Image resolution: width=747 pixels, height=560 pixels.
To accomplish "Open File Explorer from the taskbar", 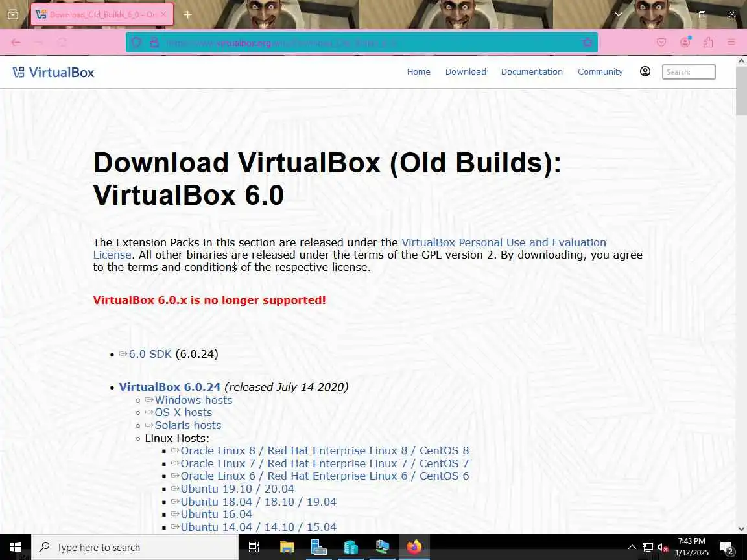I will coord(287,547).
